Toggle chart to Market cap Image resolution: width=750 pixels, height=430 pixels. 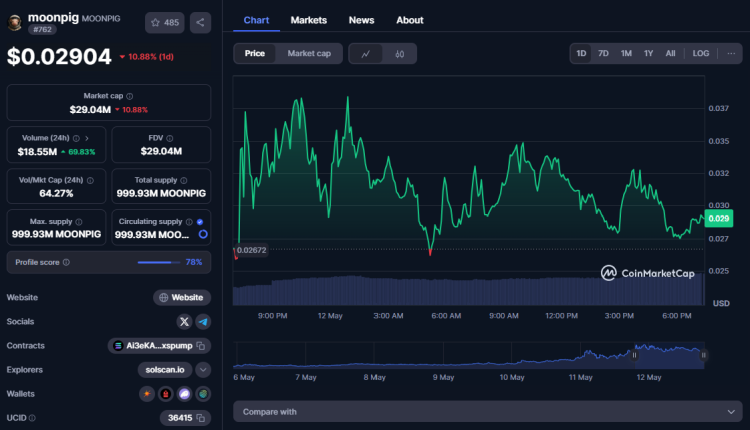pyautogui.click(x=309, y=53)
